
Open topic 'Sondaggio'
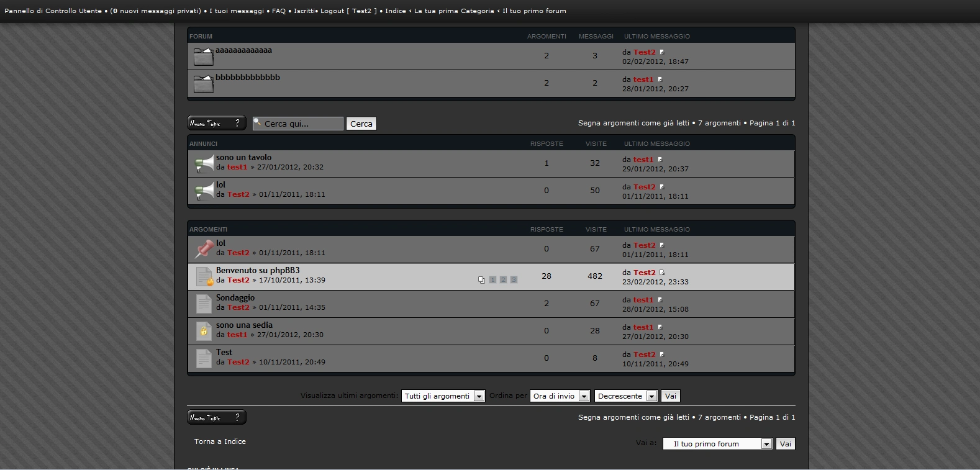[235, 298]
